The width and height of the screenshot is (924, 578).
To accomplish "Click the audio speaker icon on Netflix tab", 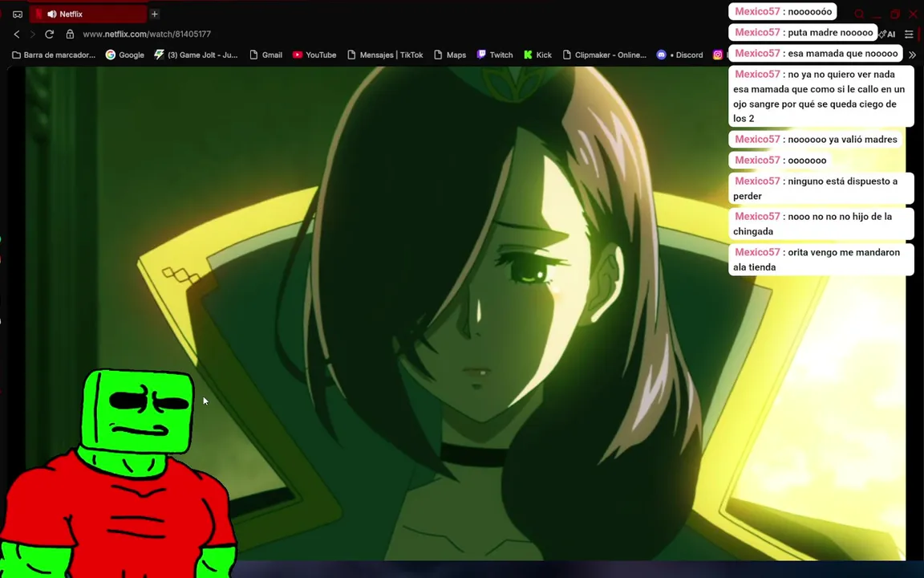I will [x=52, y=14].
